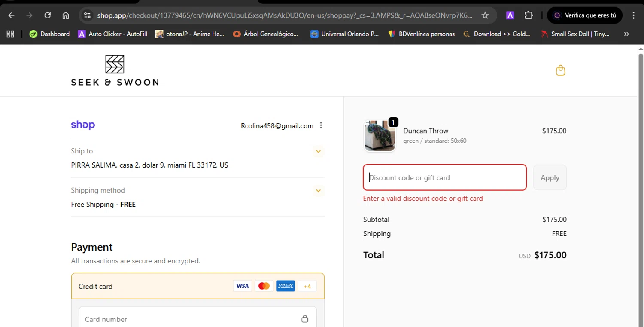
Task: Open account options next to email
Action: 321,125
